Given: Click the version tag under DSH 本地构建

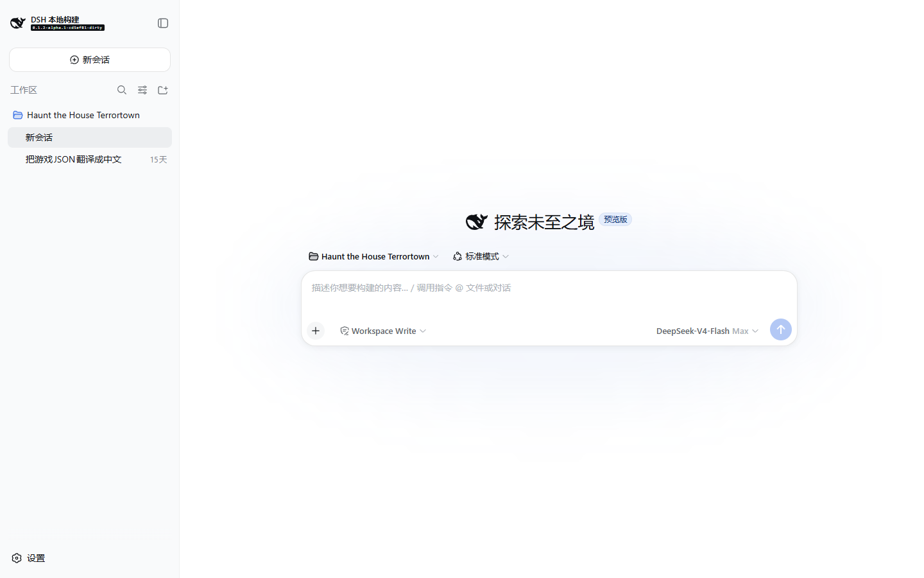Looking at the screenshot, I should [67, 28].
